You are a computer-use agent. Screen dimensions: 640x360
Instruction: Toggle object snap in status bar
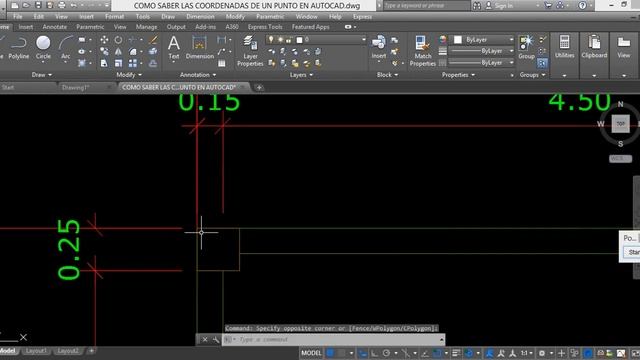pos(437,353)
